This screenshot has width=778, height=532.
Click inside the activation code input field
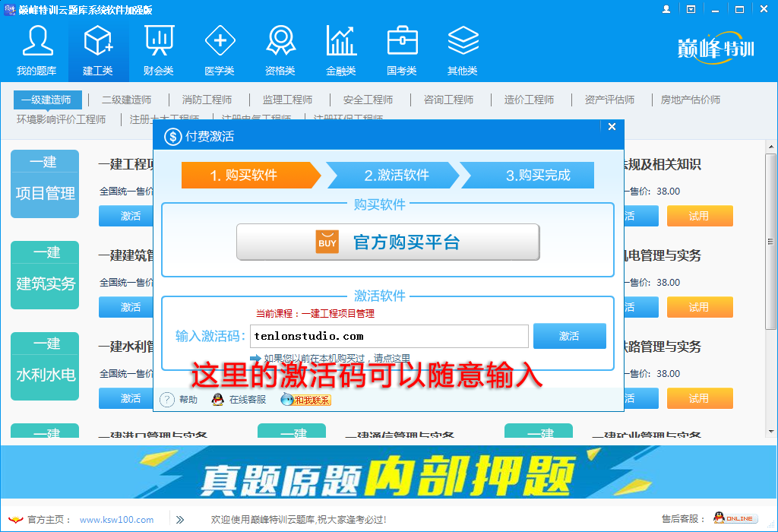pos(389,336)
